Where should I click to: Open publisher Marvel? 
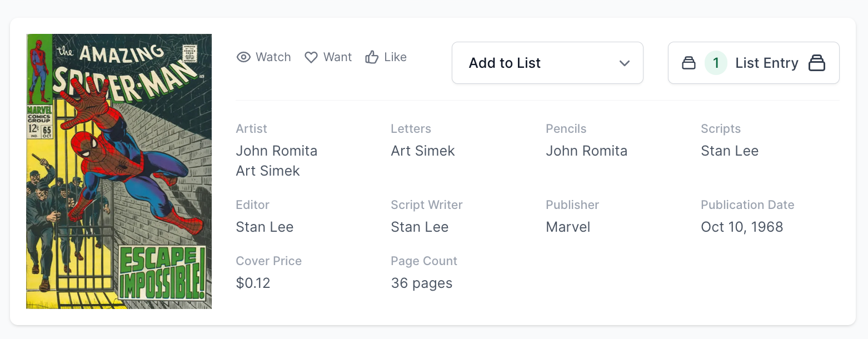pos(568,227)
